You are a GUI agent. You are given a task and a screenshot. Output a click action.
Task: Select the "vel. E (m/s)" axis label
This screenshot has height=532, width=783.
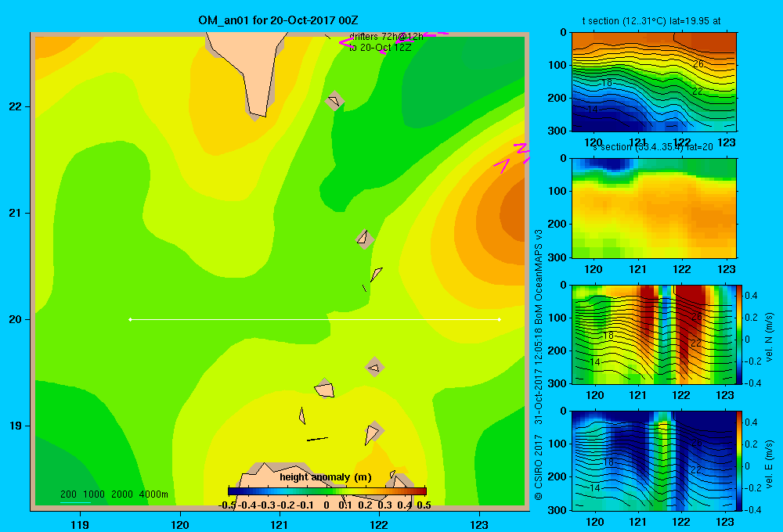click(x=769, y=464)
